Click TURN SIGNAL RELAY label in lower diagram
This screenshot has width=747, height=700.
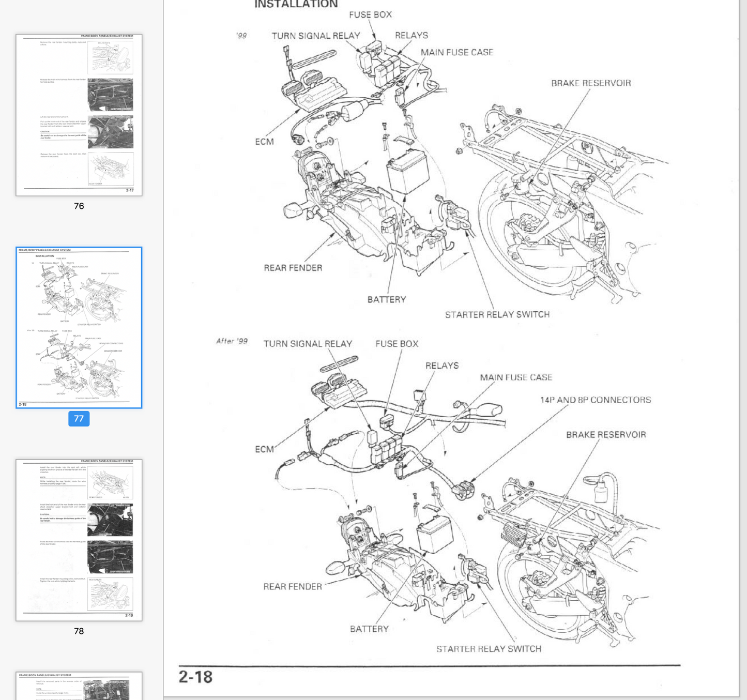308,344
